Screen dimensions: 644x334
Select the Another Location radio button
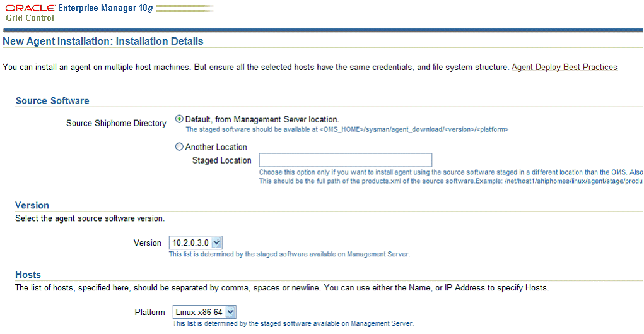coord(179,147)
